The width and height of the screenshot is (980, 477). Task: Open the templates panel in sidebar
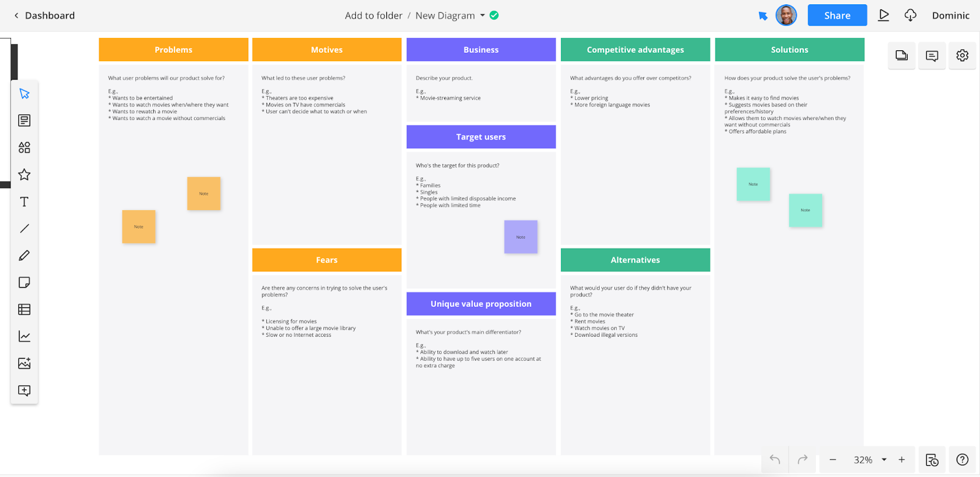click(x=24, y=121)
